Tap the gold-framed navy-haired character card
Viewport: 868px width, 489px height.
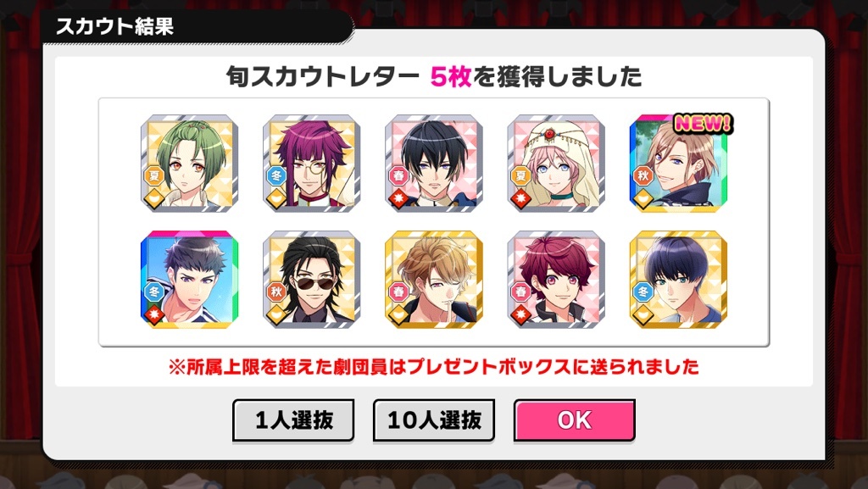679,280
